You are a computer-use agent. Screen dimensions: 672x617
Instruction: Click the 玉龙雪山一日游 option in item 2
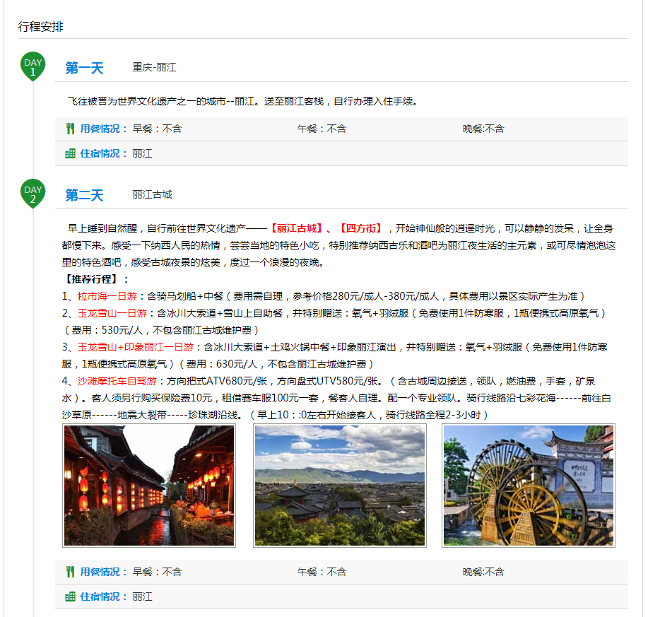112,313
